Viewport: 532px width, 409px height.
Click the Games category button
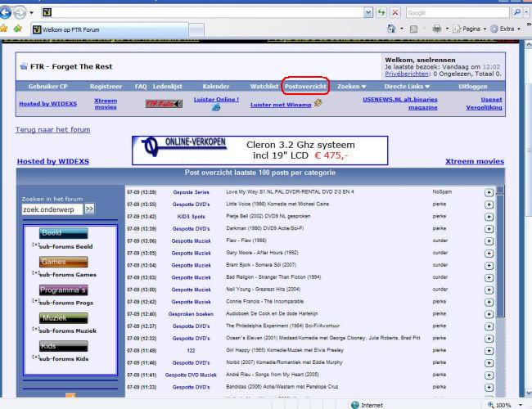(64, 262)
